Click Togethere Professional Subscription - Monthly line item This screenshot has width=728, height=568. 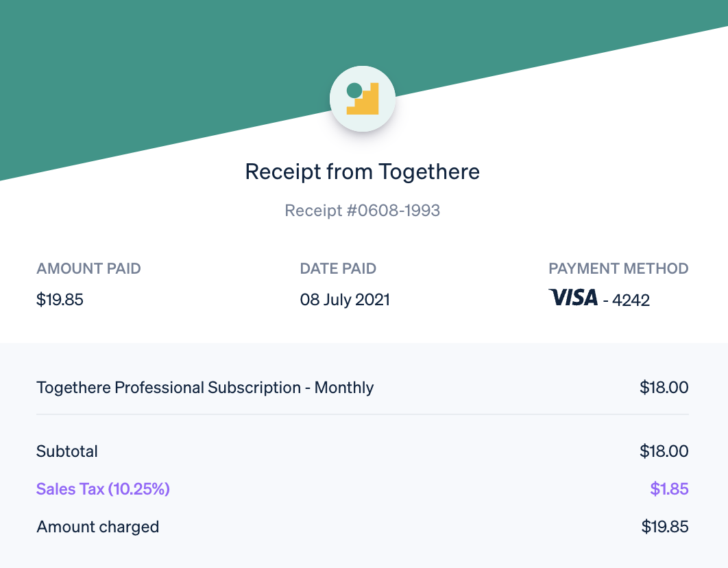pos(205,388)
